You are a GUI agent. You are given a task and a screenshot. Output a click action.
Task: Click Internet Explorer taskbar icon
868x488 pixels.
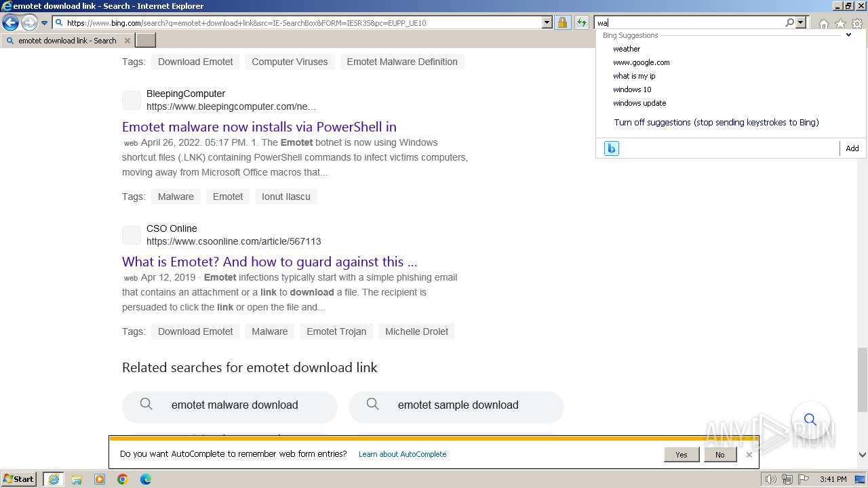[54, 479]
